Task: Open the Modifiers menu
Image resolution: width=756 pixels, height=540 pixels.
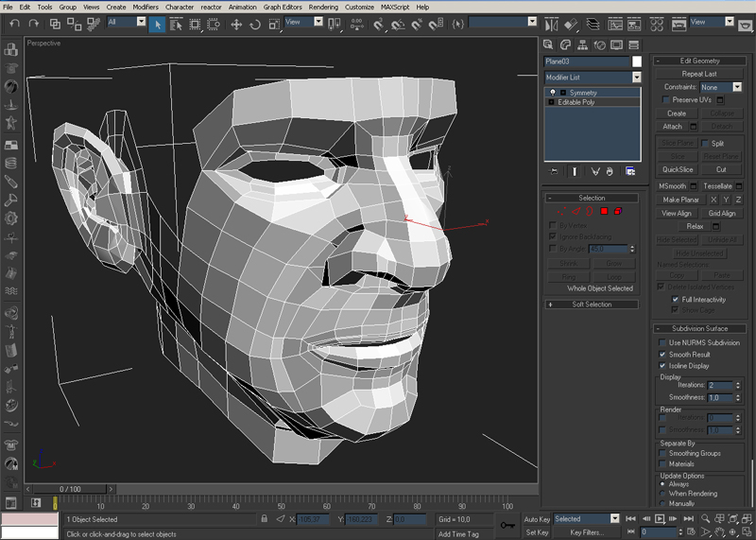Action: coord(146,7)
